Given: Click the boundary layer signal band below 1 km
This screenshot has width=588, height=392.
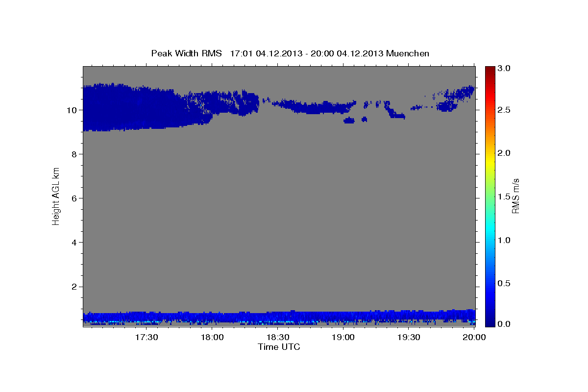Looking at the screenshot, I should [x=279, y=318].
